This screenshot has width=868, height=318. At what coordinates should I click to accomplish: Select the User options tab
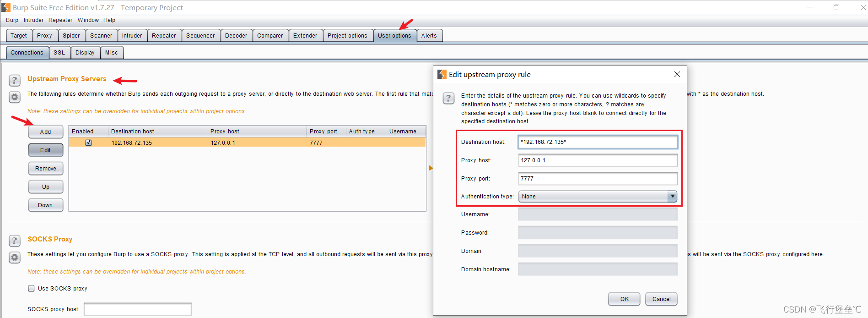394,36
